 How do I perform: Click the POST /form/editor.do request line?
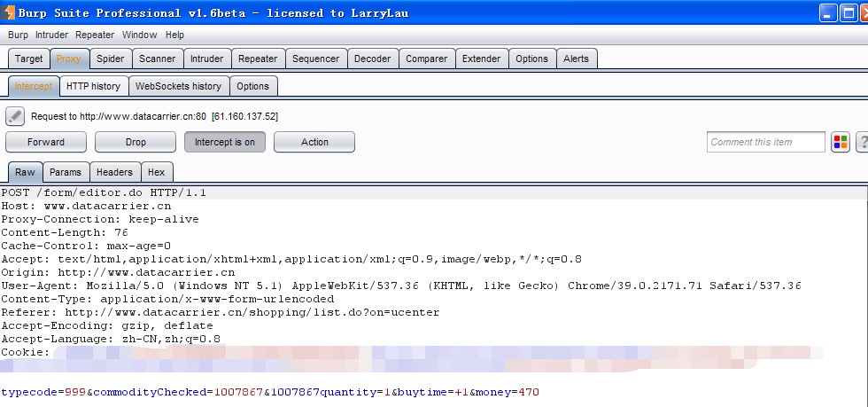pos(104,193)
